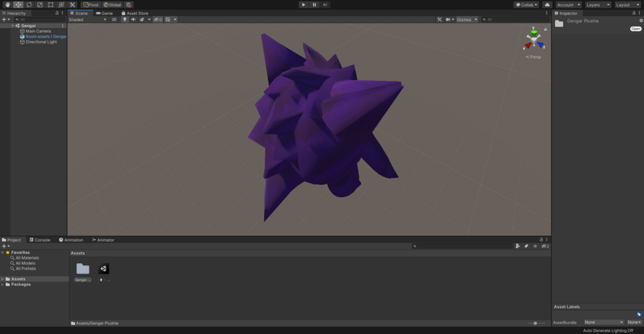644x334 pixels.
Task: Open the Shaded draw mode dropdown
Action: 88,19
